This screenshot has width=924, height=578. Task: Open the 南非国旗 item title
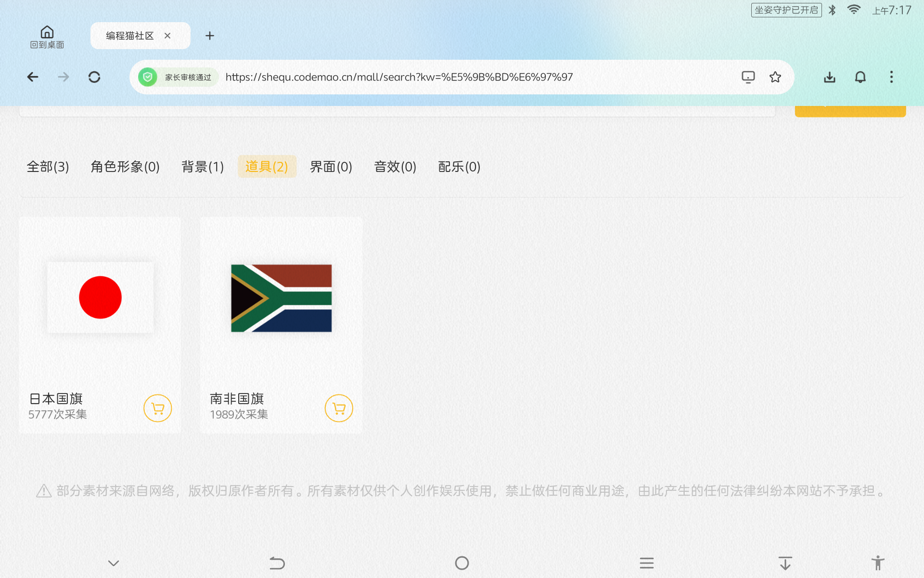pos(237,399)
